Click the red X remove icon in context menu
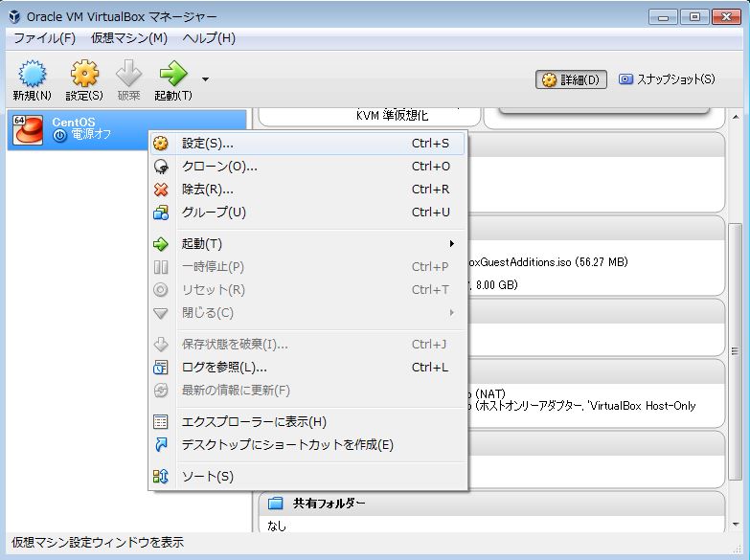The height and width of the screenshot is (560, 750). (161, 190)
